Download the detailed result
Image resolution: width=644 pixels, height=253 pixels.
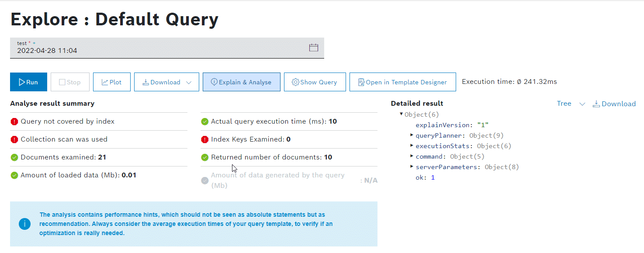[614, 104]
